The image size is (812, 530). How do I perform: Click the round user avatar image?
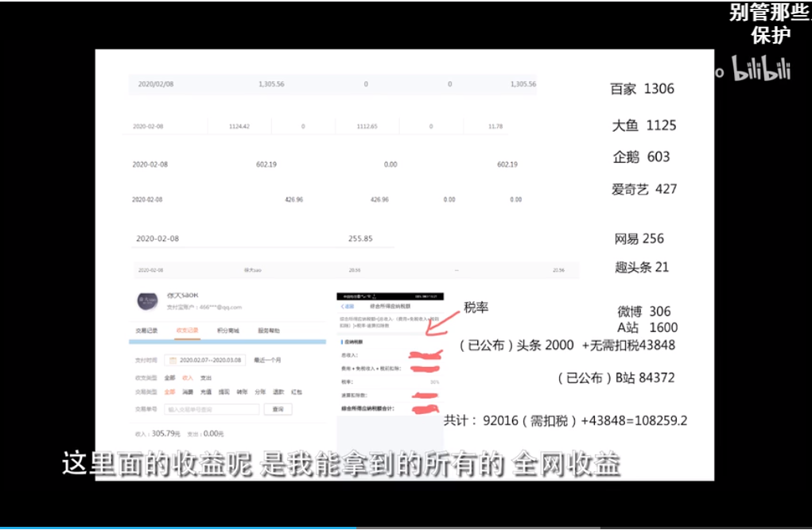click(x=148, y=300)
